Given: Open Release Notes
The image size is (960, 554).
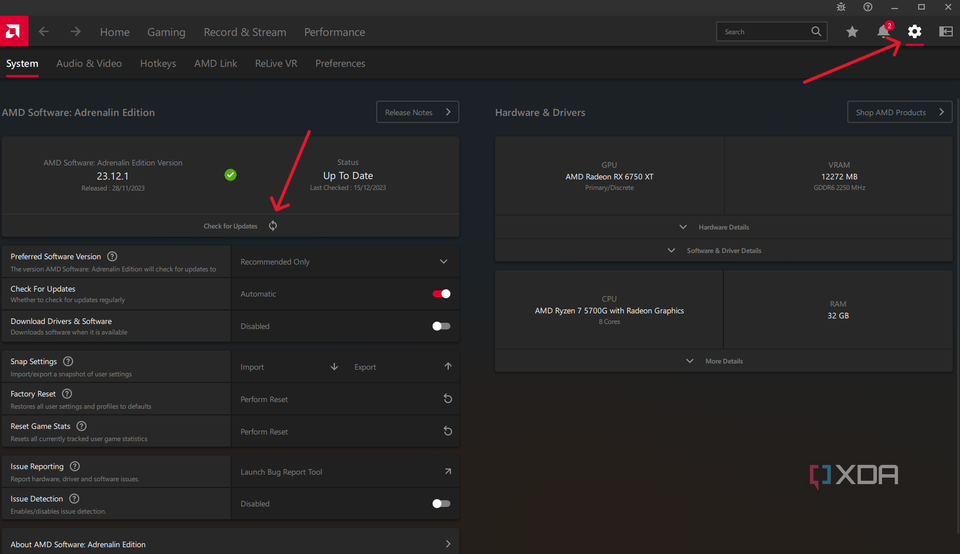Looking at the screenshot, I should point(418,112).
